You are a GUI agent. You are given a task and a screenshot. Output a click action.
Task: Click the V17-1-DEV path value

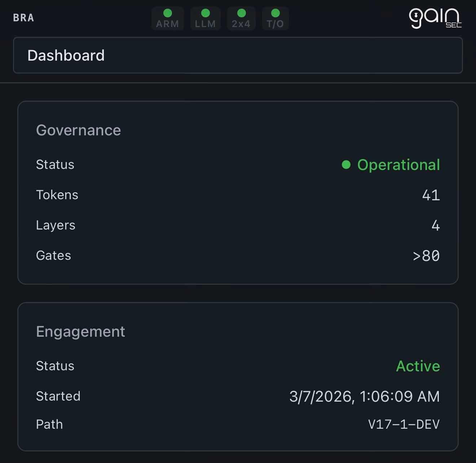pos(404,424)
